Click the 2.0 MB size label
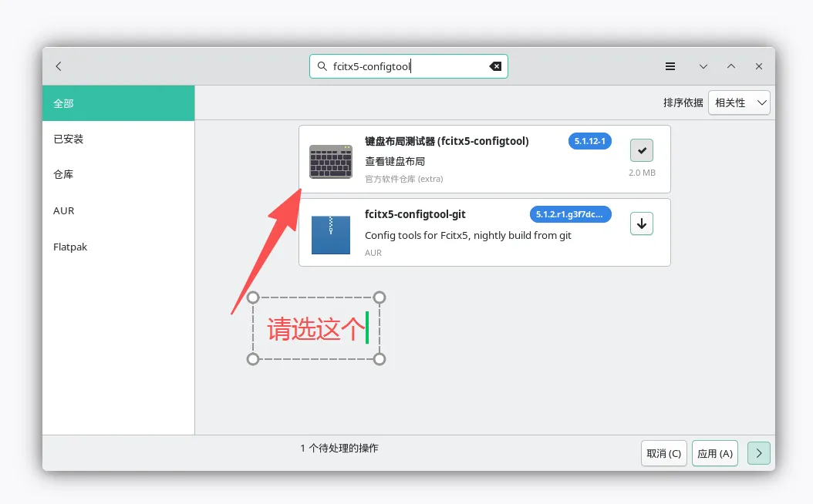Image resolution: width=813 pixels, height=504 pixels. 642,173
